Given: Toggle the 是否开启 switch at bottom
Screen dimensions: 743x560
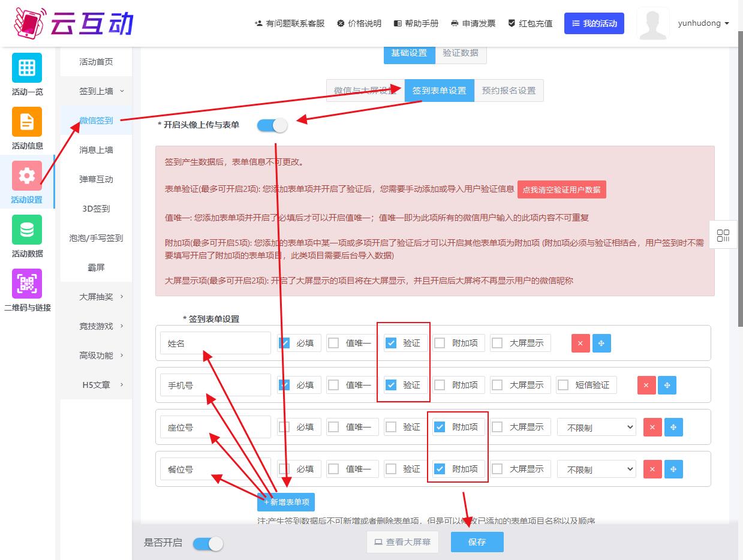Looking at the screenshot, I should 208,543.
